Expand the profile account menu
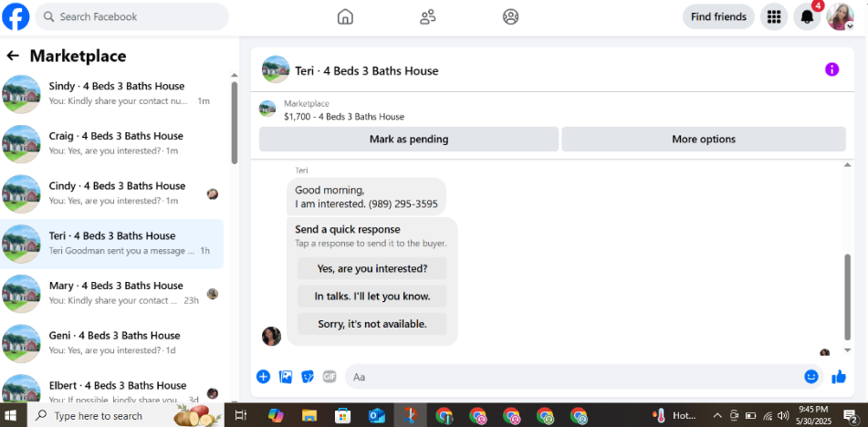 [x=840, y=17]
